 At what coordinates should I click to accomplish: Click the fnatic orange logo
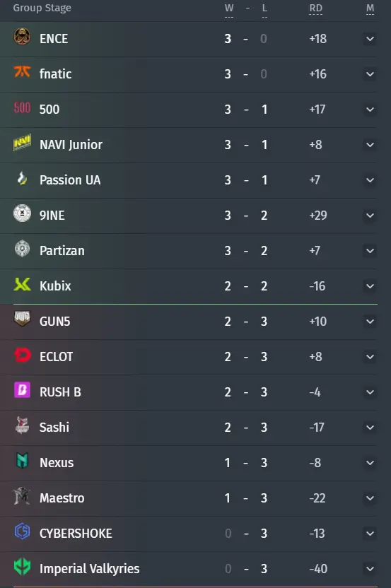[22, 71]
